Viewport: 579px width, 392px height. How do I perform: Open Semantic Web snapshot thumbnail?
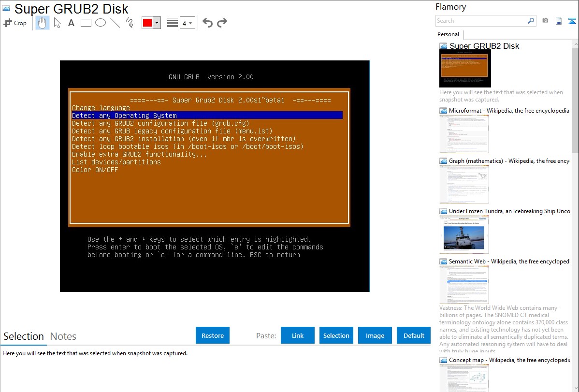click(464, 285)
